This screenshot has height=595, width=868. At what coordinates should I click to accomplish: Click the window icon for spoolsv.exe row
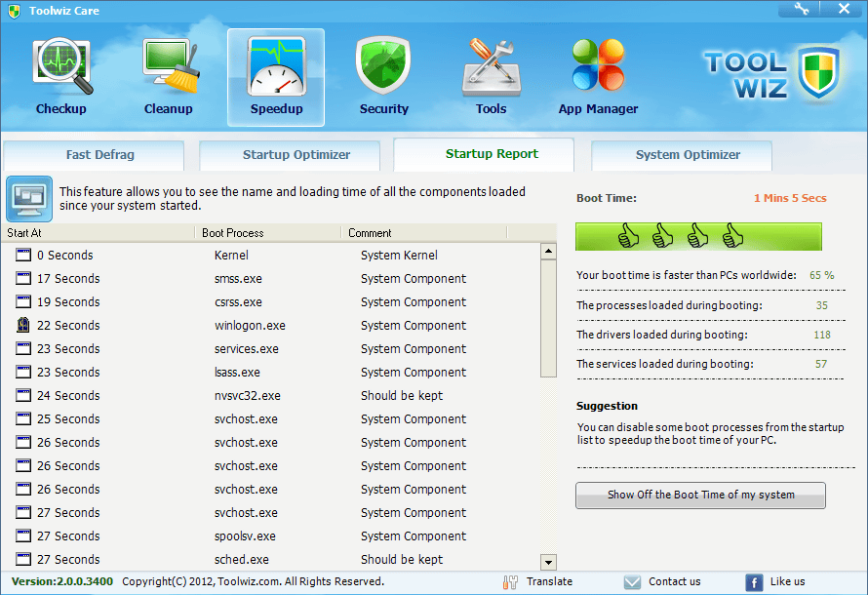[x=23, y=535]
